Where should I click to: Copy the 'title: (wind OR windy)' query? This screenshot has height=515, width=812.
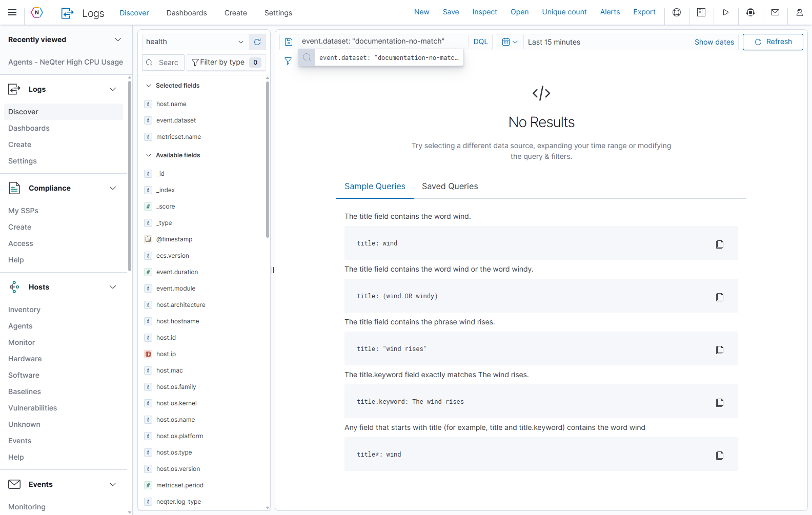[x=720, y=297]
